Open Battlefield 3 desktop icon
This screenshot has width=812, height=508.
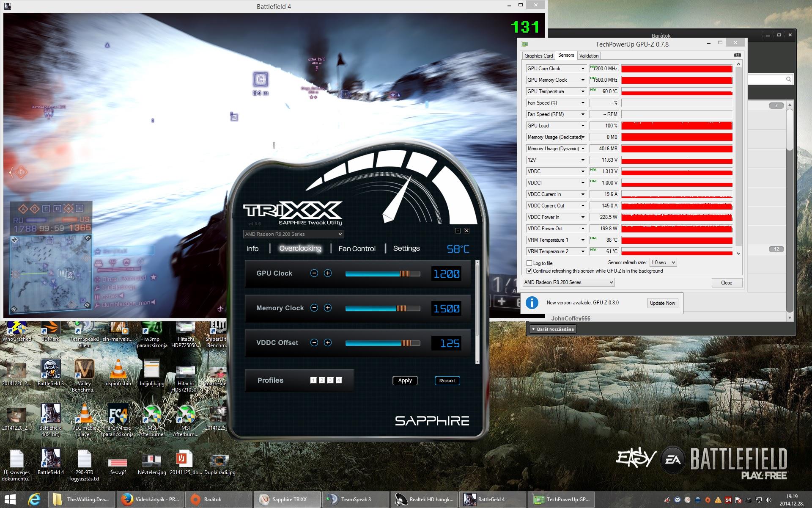[x=50, y=373]
